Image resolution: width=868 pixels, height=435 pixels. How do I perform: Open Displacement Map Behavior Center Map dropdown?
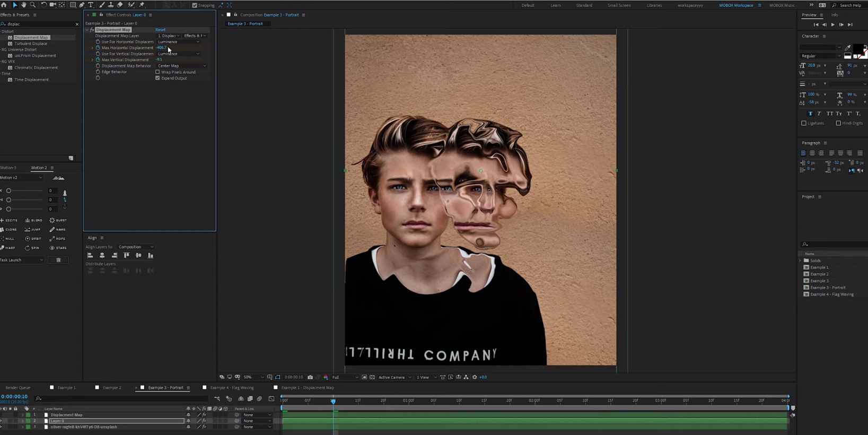[x=182, y=66]
